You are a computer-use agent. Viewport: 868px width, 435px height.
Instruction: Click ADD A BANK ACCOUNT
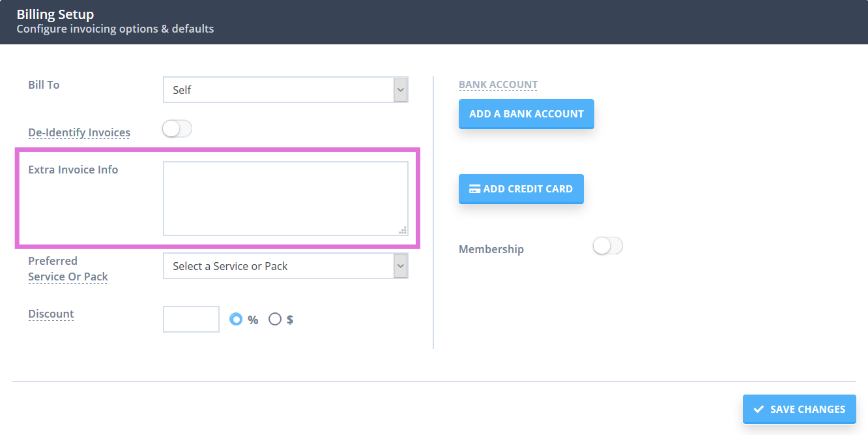tap(526, 113)
